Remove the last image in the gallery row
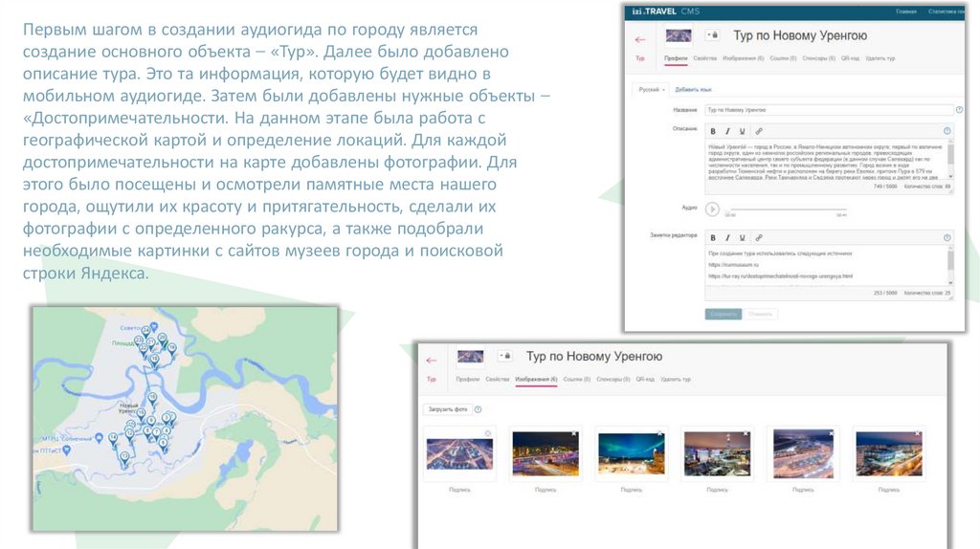Viewport: 980px width, 549px height. click(x=918, y=433)
